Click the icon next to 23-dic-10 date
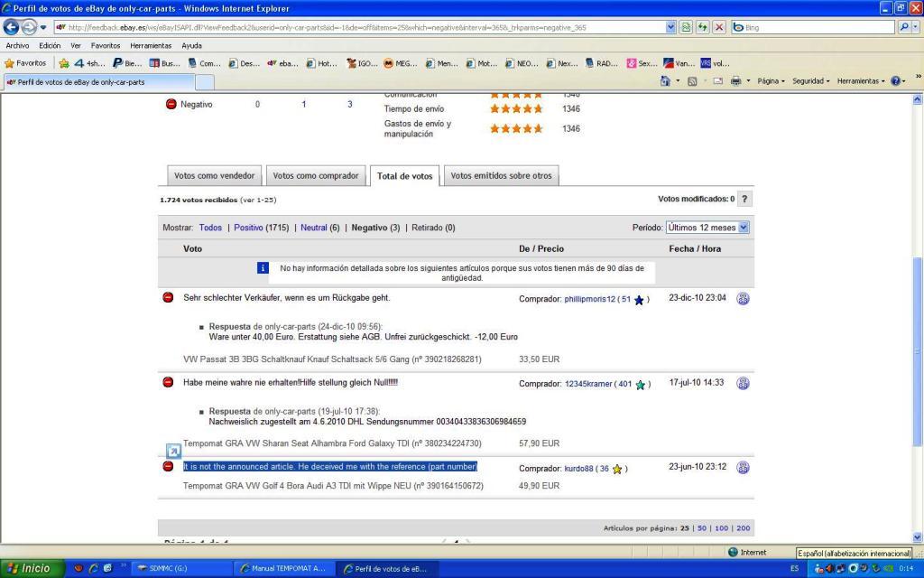This screenshot has width=924, height=578. coord(743,298)
